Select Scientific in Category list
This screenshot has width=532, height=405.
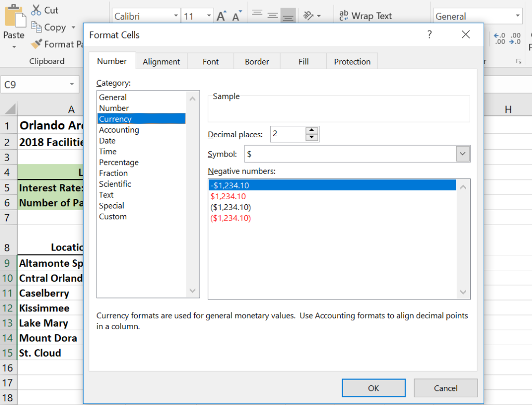(141, 184)
